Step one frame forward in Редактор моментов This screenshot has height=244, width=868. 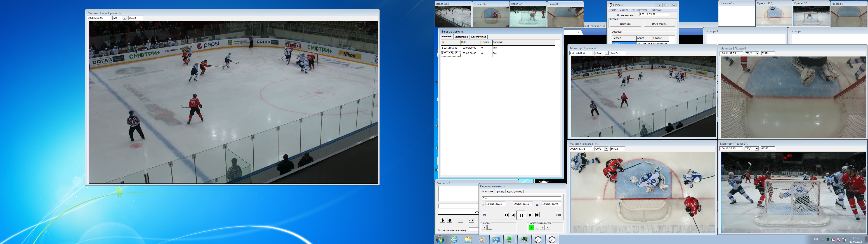click(530, 215)
